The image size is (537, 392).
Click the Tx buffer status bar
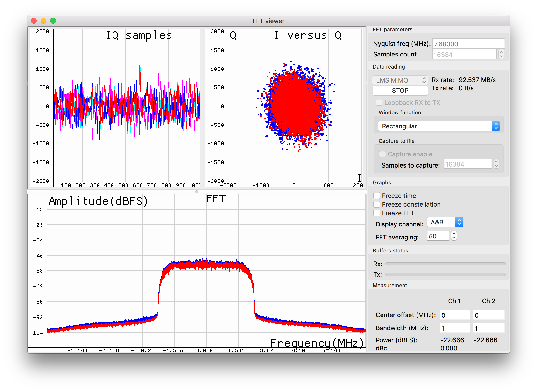[445, 274]
